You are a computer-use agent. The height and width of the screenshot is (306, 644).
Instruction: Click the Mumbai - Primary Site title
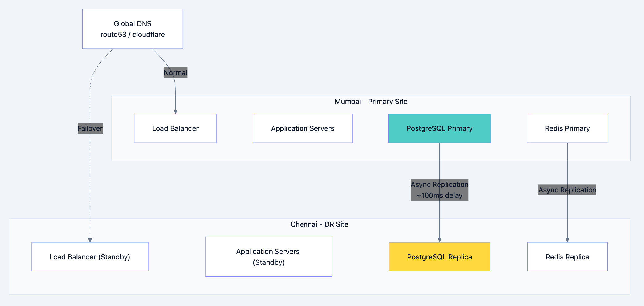(371, 101)
